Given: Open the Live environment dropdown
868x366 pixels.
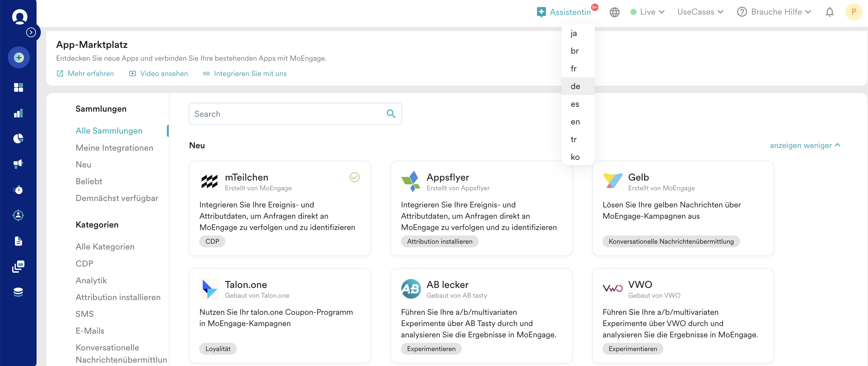Looking at the screenshot, I should tap(647, 12).
